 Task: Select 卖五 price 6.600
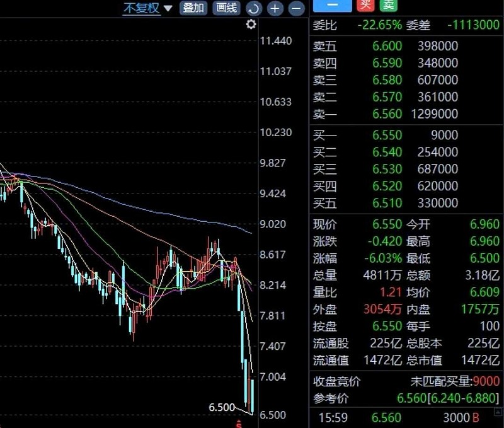coord(387,46)
